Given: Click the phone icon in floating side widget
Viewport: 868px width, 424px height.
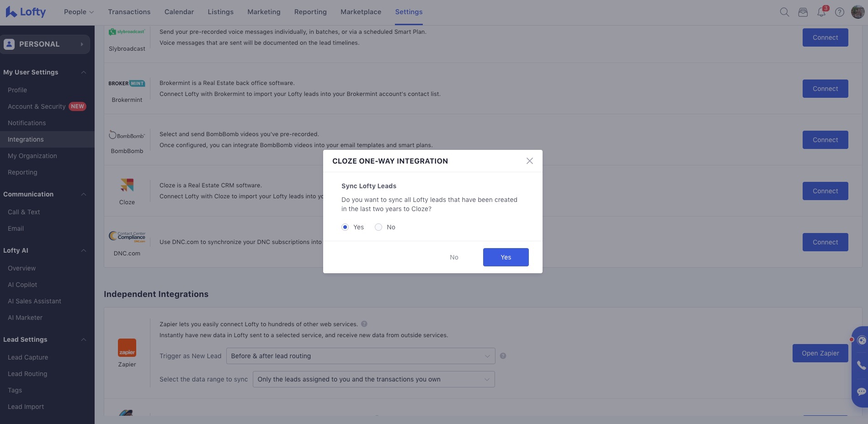Looking at the screenshot, I should (x=861, y=365).
